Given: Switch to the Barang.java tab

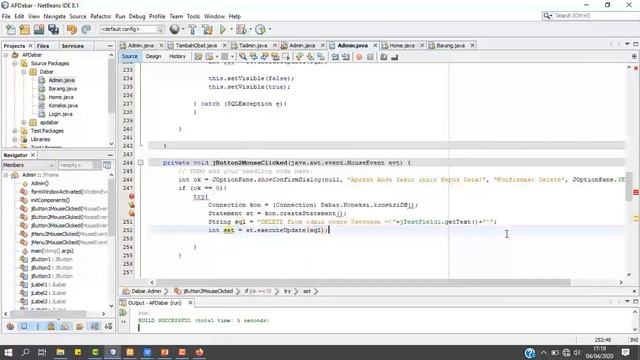Looking at the screenshot, I should click(x=450, y=45).
